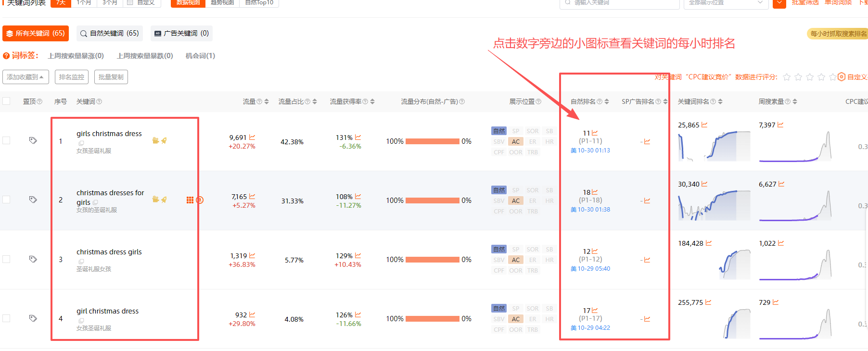The height and width of the screenshot is (351, 868).
Task: Sort by 自然排名 column arrows
Action: (607, 101)
